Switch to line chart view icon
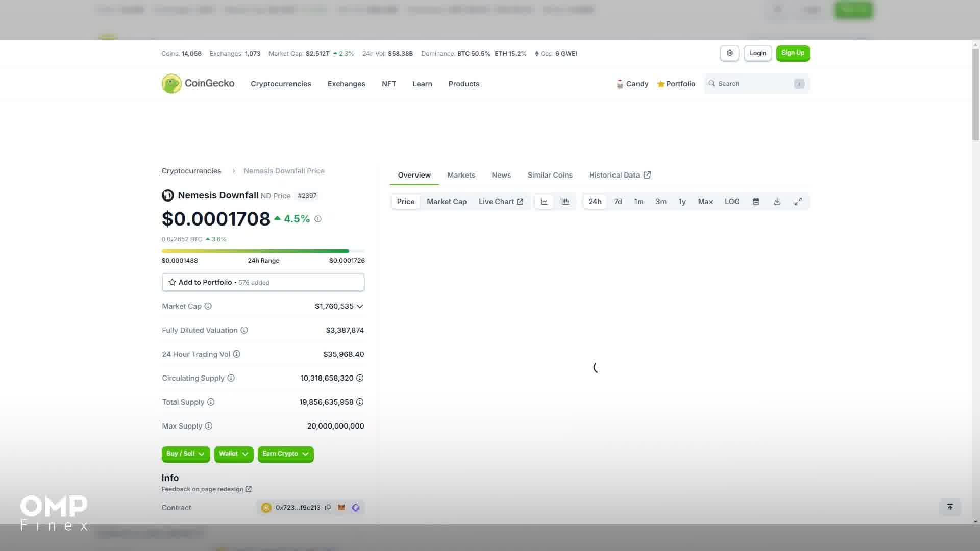The height and width of the screenshot is (551, 980). pos(544,202)
